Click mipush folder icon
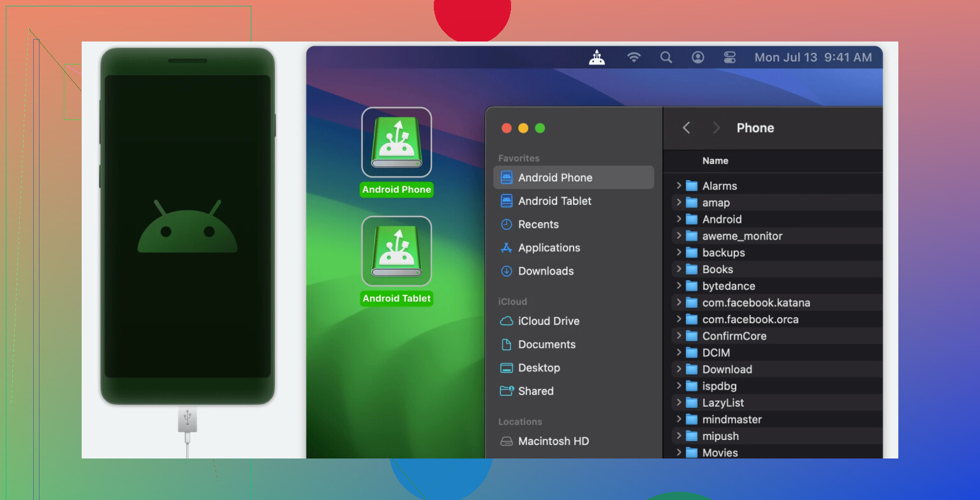 [x=692, y=436]
